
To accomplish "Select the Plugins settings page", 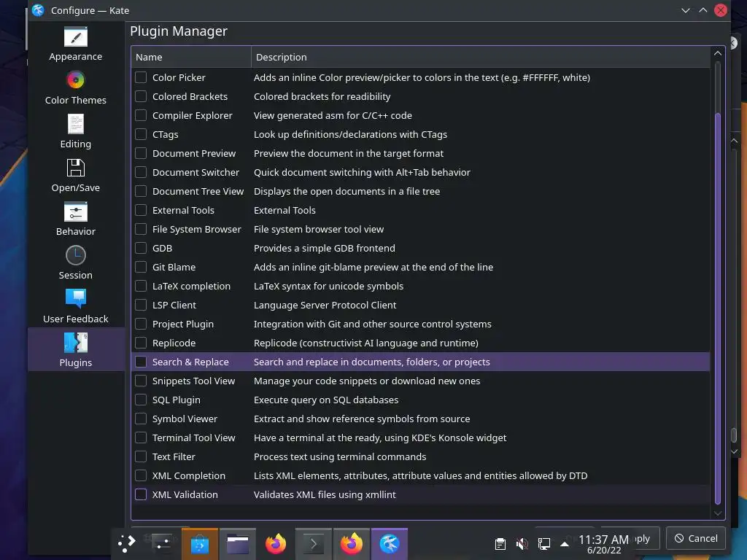I will (76, 349).
